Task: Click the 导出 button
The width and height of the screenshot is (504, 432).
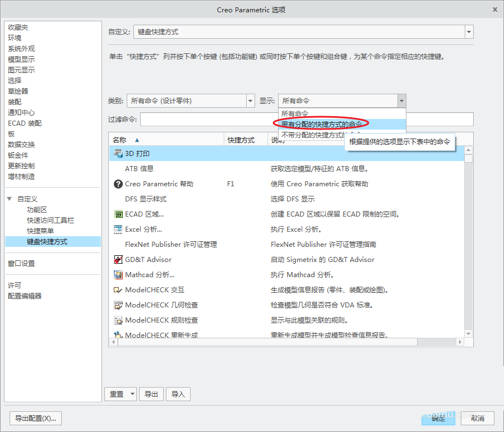Action: (x=151, y=394)
